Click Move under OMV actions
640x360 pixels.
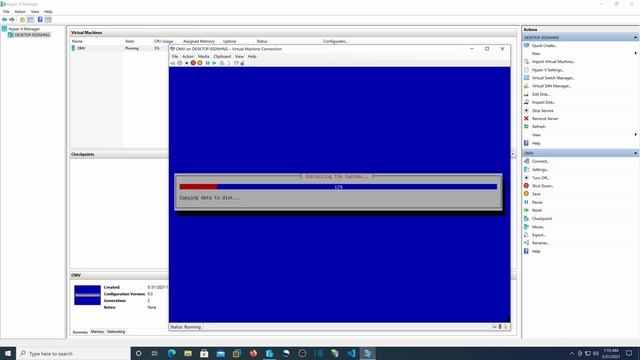pyautogui.click(x=538, y=227)
